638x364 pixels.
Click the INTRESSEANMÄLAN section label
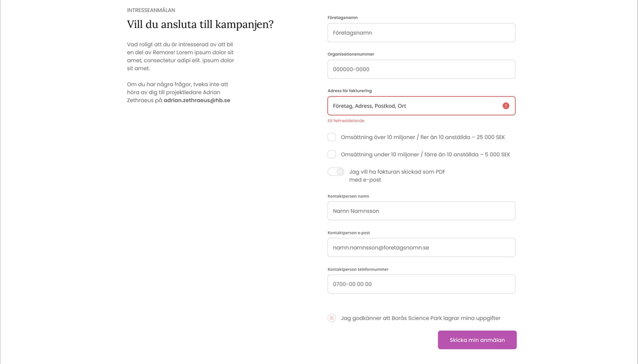(x=151, y=10)
